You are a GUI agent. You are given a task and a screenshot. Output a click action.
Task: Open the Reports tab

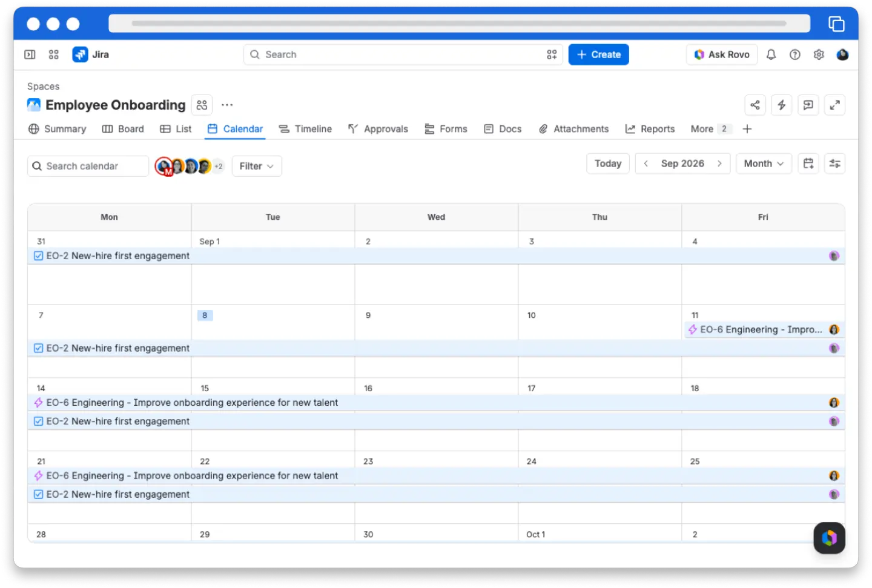650,129
